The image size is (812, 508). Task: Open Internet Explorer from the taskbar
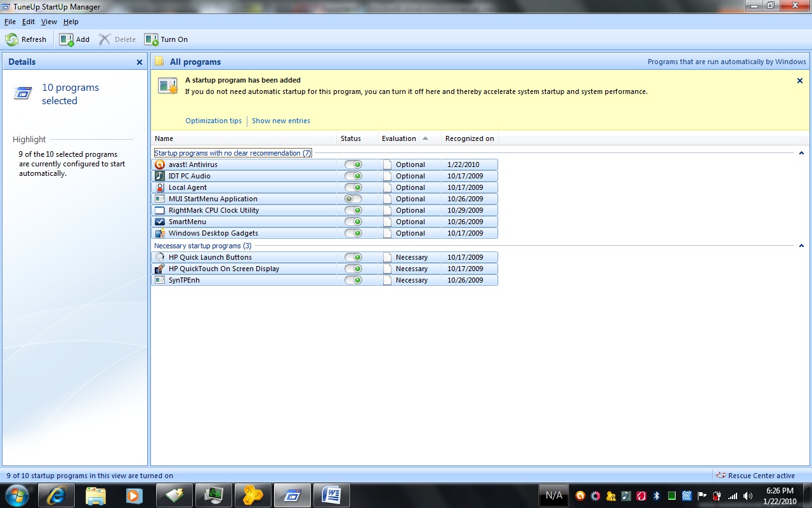coord(56,495)
